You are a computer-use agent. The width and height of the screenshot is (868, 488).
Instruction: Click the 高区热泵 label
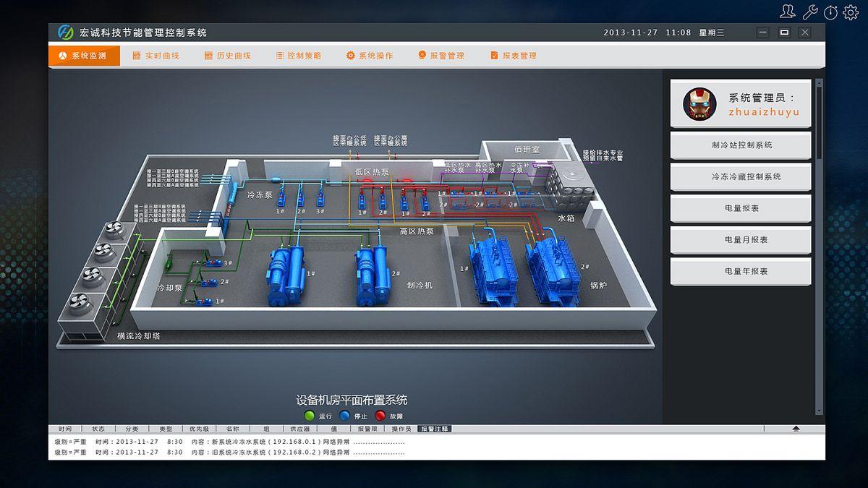[417, 231]
